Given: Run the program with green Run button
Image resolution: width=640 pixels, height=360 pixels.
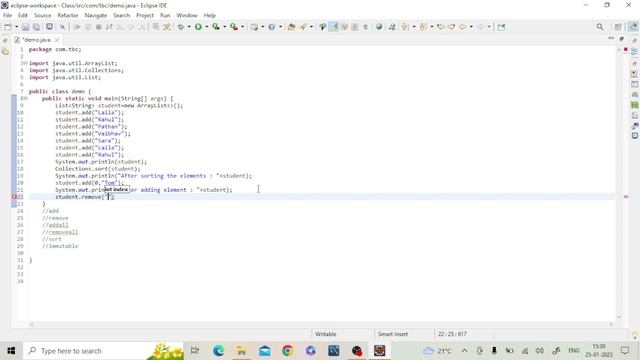Looking at the screenshot, I should coord(198,27).
